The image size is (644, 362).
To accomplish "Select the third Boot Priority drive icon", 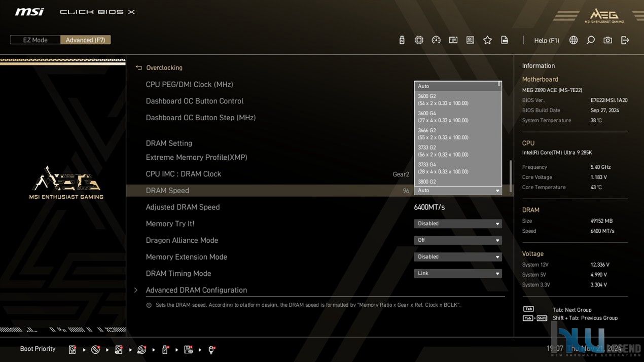I will tap(119, 349).
